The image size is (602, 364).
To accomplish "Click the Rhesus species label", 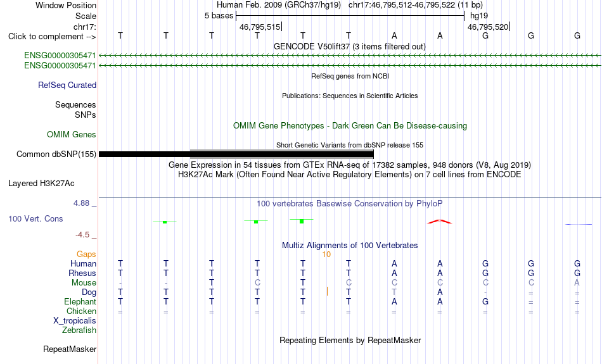I will (x=82, y=273).
